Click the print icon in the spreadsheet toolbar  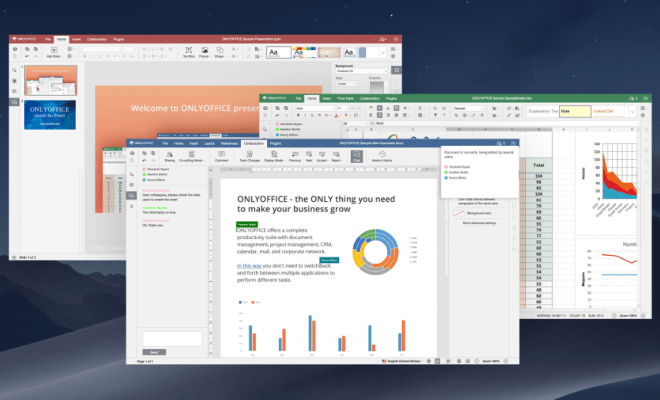(x=265, y=108)
